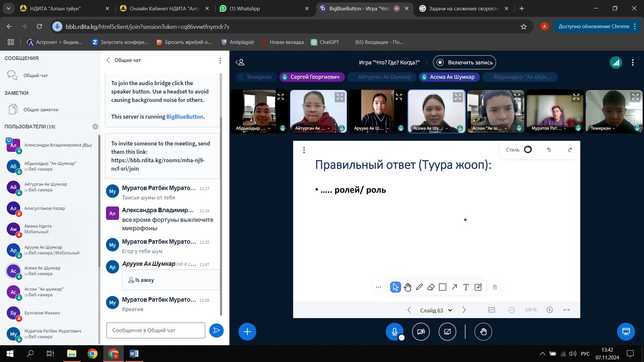Open Общий чат three-dot options menu

click(x=220, y=61)
